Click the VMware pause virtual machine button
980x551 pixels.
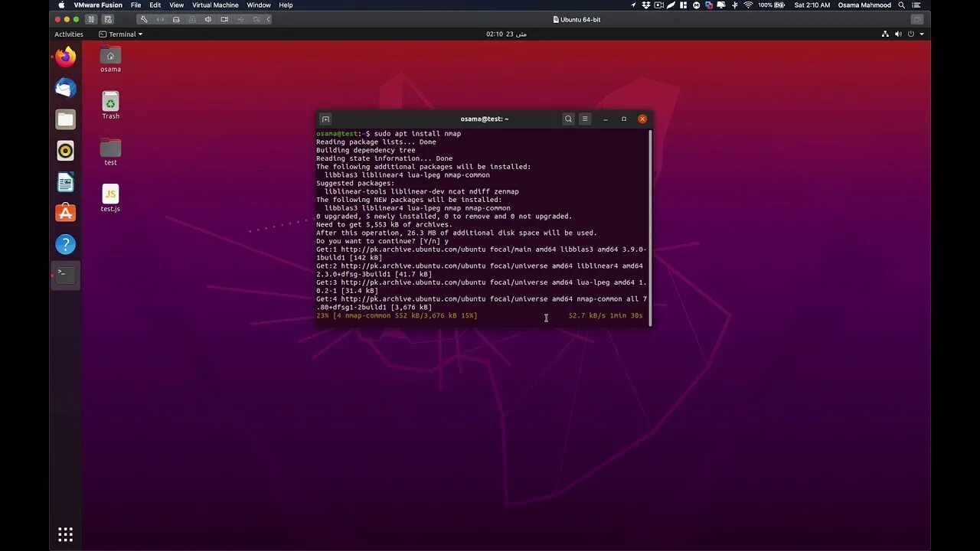(90, 19)
